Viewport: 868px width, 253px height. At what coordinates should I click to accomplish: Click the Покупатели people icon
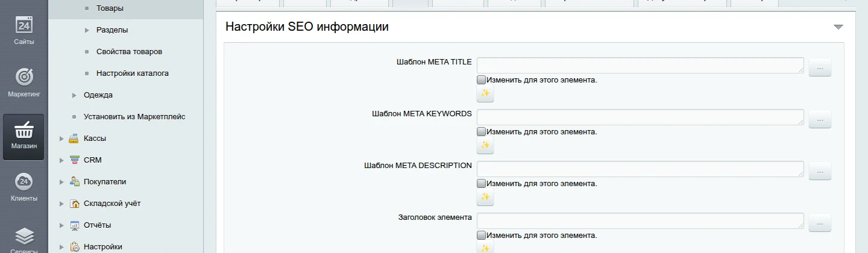(x=74, y=182)
